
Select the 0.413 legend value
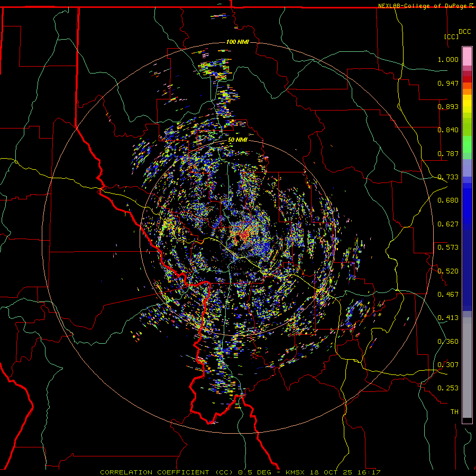[x=448, y=318]
